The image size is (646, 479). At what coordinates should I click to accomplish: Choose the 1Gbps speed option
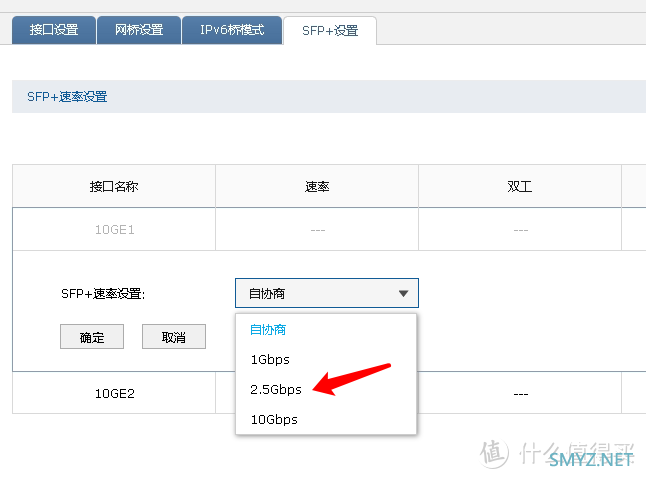click(270, 360)
